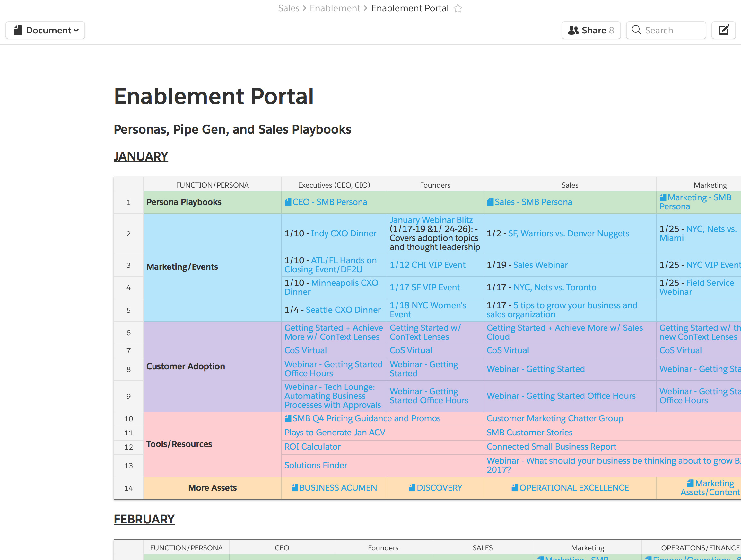The width and height of the screenshot is (741, 560).
Task: Click document icon beside Sales - SMB Persona
Action: pyautogui.click(x=490, y=202)
